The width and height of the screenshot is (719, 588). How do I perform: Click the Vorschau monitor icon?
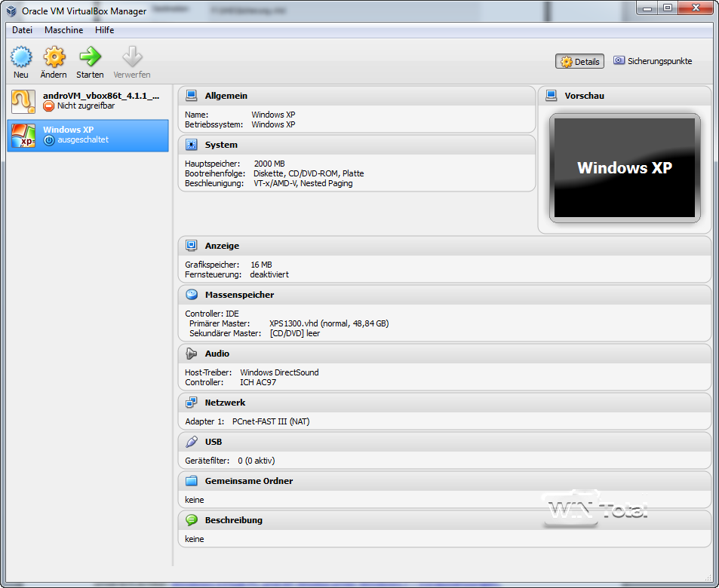552,95
